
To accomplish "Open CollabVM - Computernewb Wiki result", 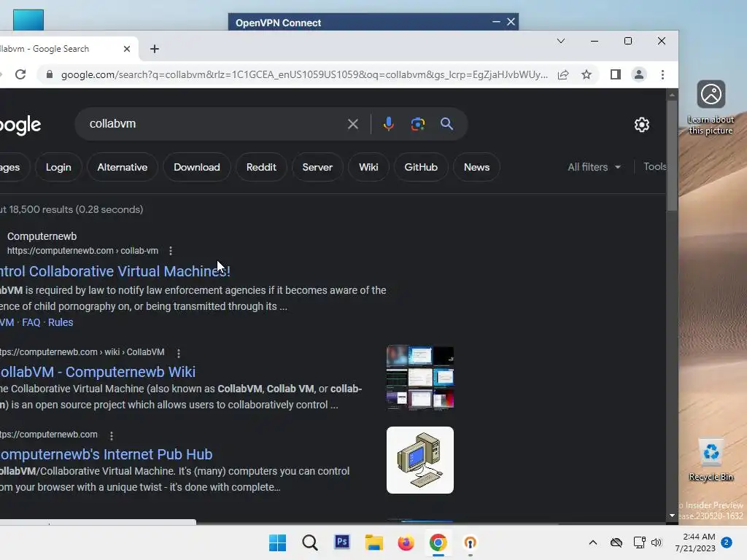I will tap(98, 372).
